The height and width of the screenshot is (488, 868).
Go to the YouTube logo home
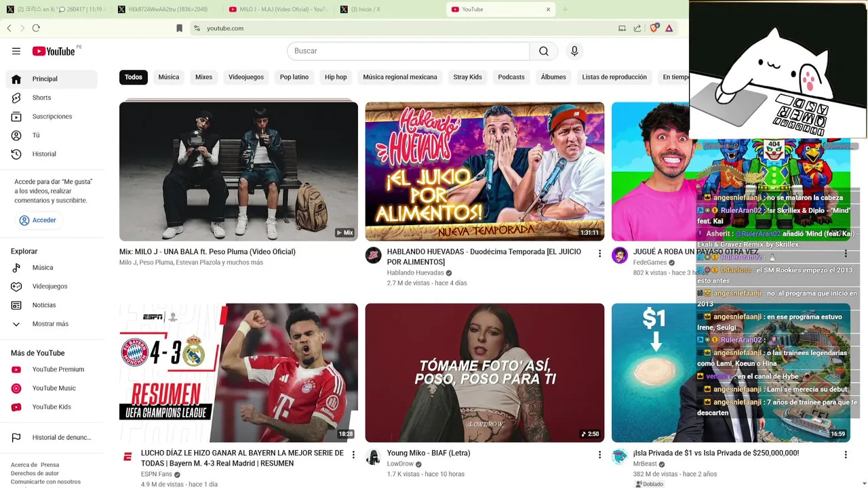pos(54,52)
